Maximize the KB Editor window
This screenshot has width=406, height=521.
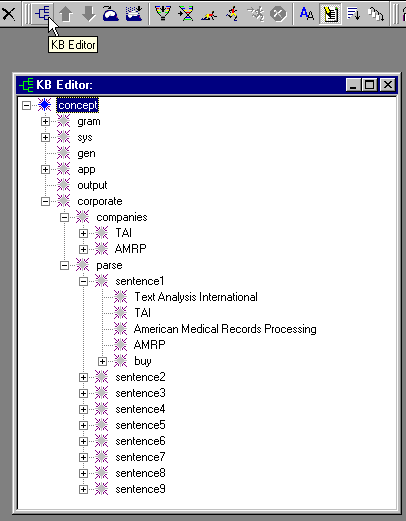pyautogui.click(x=369, y=85)
